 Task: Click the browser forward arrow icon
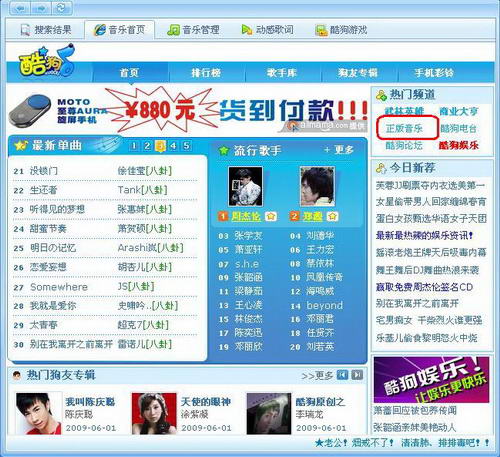(x=40, y=8)
